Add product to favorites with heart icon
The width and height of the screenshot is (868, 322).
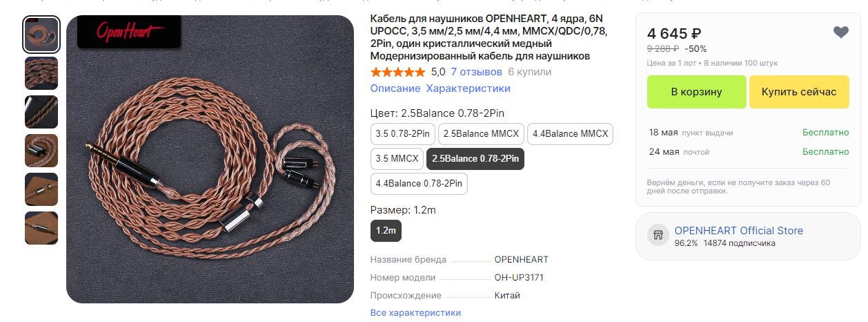840,32
